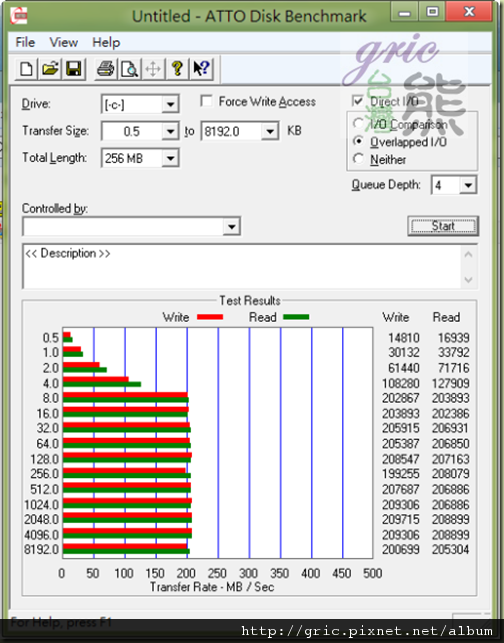Activate context help pointer icon
Image resolution: width=504 pixels, height=643 pixels.
coord(201,69)
